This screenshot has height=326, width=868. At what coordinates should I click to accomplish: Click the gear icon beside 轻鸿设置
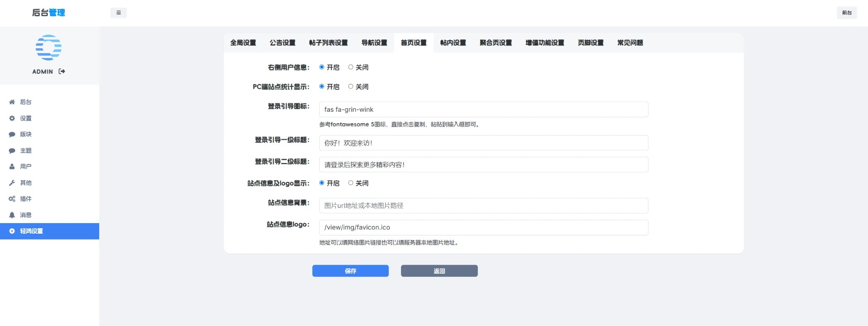pyautogui.click(x=12, y=231)
